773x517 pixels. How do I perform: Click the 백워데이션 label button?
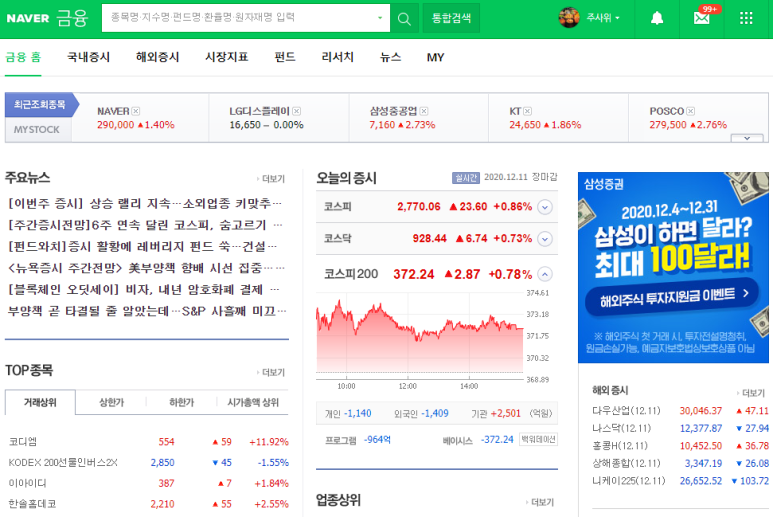click(538, 439)
